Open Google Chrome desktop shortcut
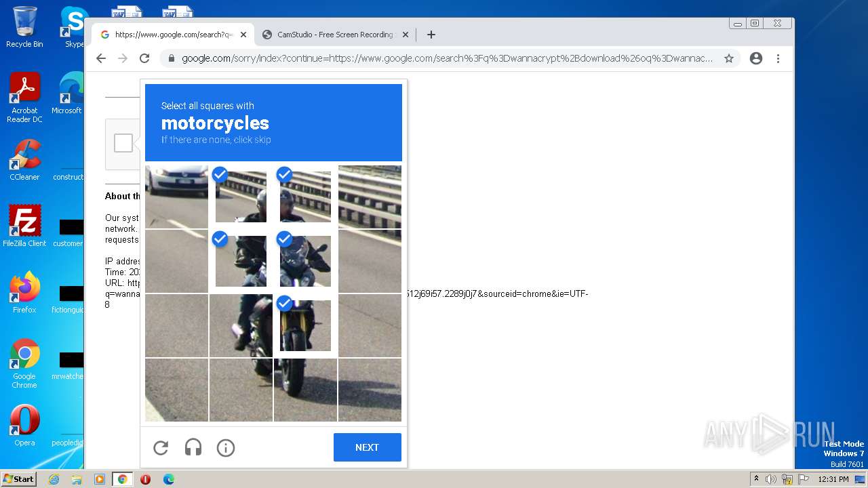This screenshot has height=488, width=868. (x=24, y=363)
